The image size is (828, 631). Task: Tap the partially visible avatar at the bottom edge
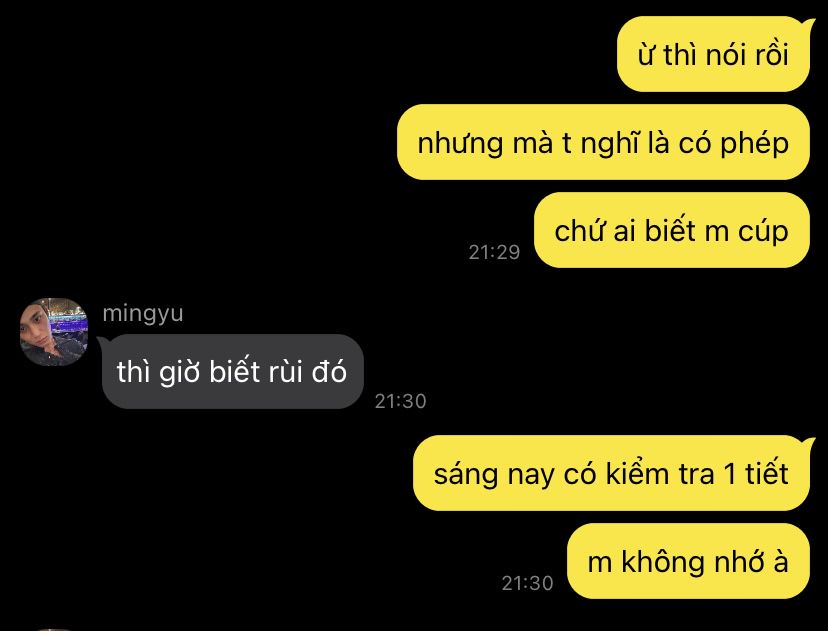(53, 629)
